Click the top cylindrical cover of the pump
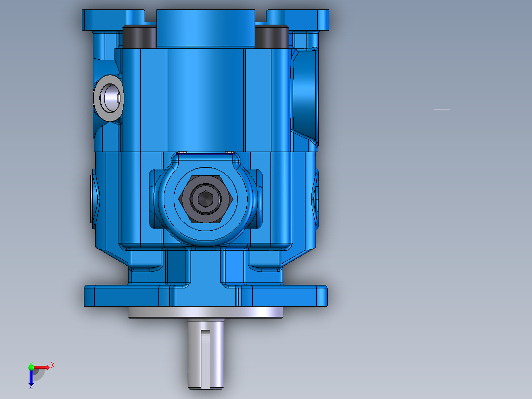The image size is (532, 399). 205,25
